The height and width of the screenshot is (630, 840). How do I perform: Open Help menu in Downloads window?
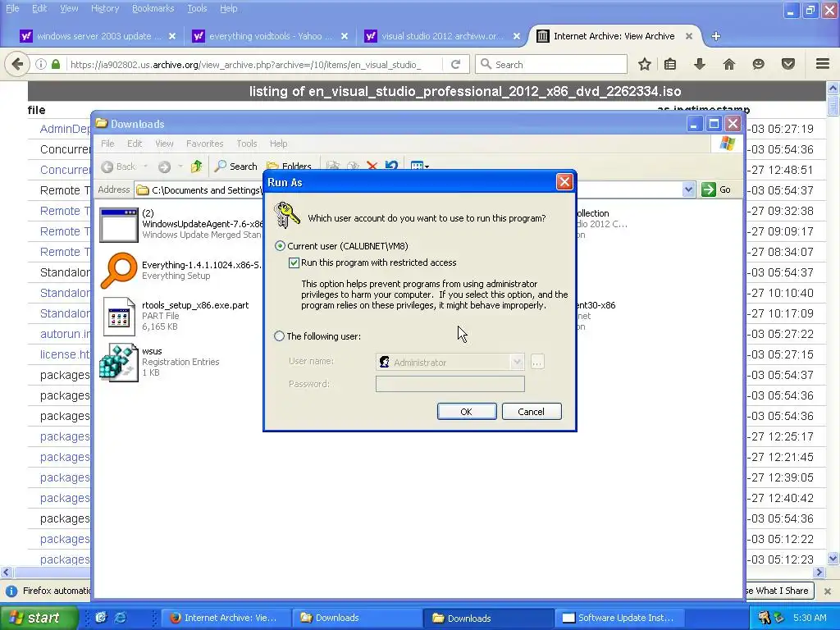tap(278, 144)
